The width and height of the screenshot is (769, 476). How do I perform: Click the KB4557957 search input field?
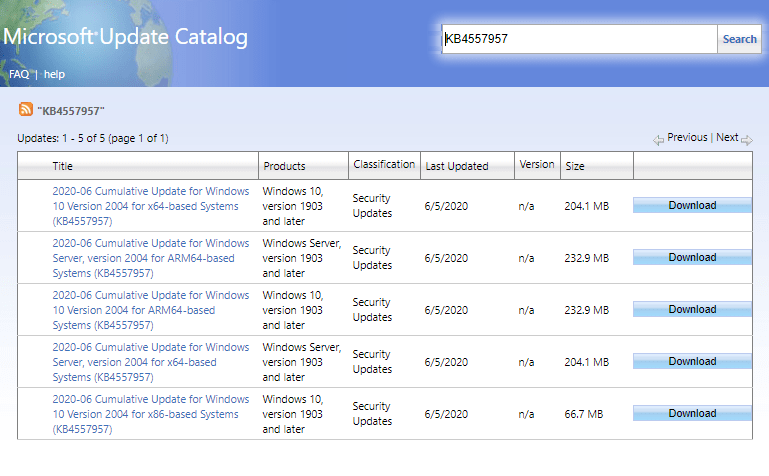coord(579,39)
